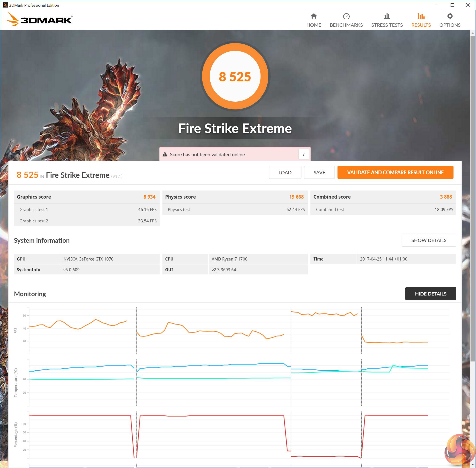
Task: Click the orange 8 525 score circle
Action: (235, 76)
